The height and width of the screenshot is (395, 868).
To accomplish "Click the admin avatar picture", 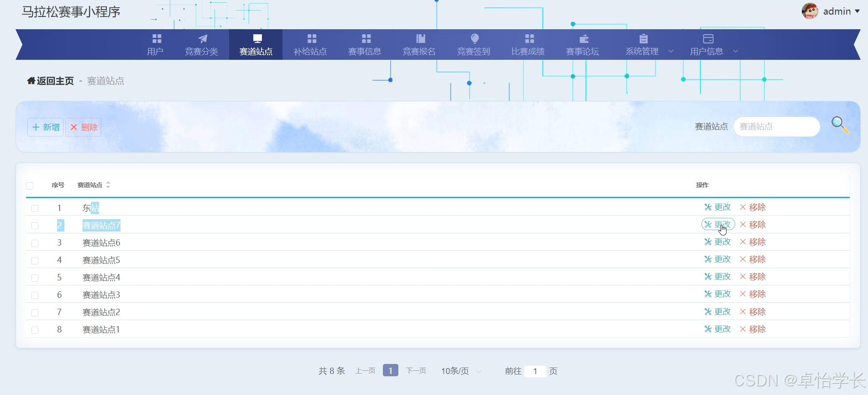I will coord(810,11).
